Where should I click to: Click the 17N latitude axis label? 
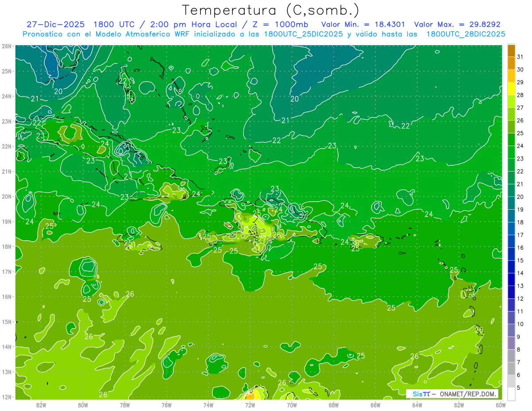pyautogui.click(x=7, y=271)
